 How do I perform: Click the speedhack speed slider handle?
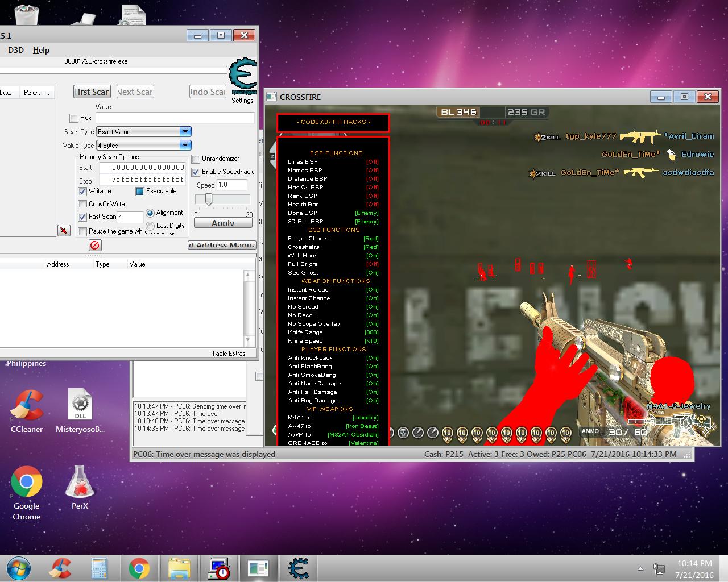[209, 199]
